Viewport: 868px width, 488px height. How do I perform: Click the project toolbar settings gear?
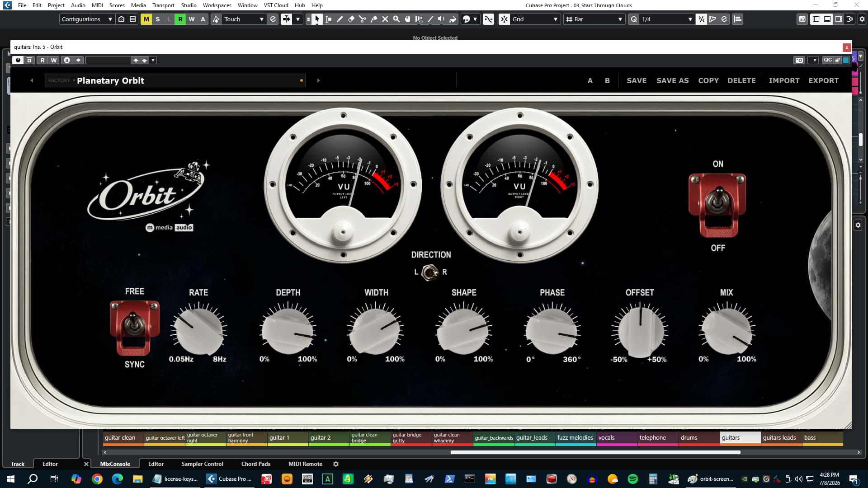862,19
